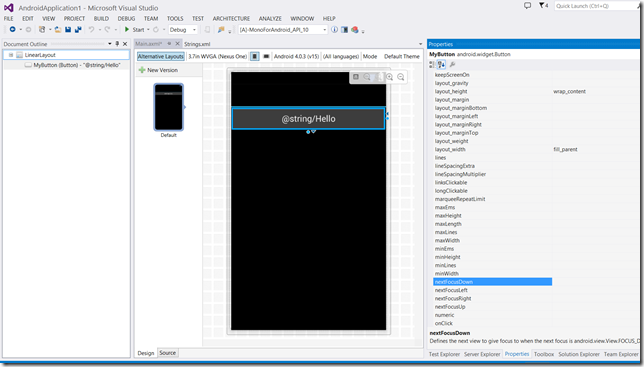Click the blue info icon by device selector
This screenshot has width=644, height=367.
(x=334, y=30)
